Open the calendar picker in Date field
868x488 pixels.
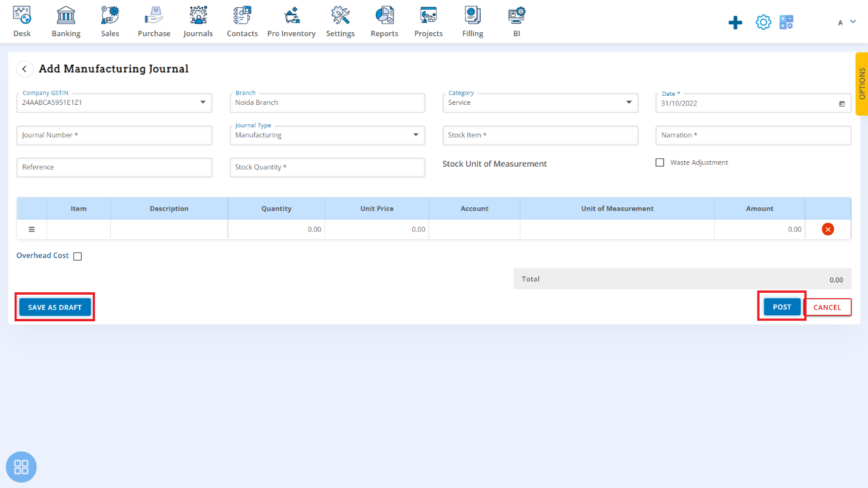(x=842, y=104)
